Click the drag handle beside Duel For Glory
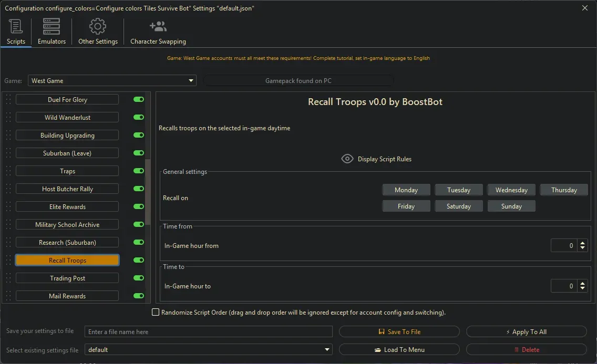Screen dimensions: 597x364 8,100
